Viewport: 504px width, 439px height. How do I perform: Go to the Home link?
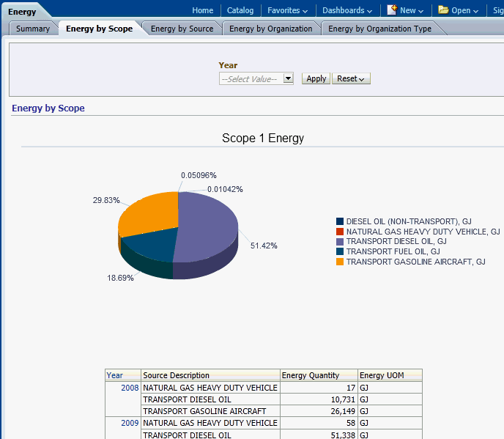click(x=202, y=10)
